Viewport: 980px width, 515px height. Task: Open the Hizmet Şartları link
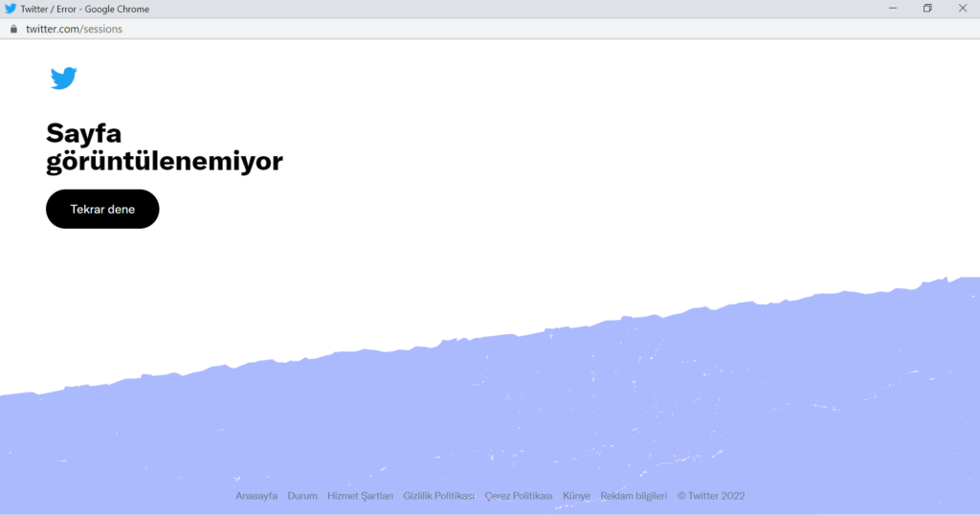pyautogui.click(x=360, y=496)
